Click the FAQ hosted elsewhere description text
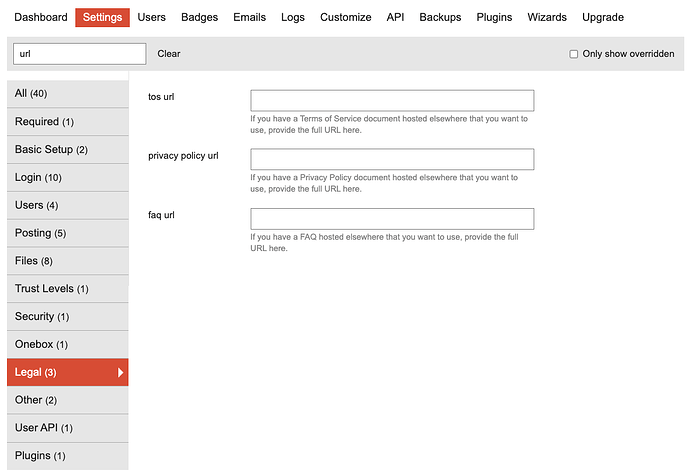Image resolution: width=690 pixels, height=475 pixels. (x=384, y=243)
